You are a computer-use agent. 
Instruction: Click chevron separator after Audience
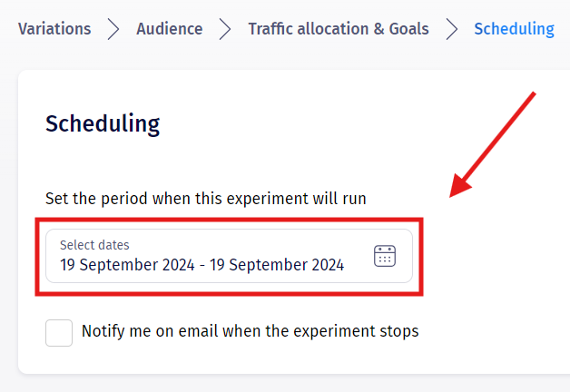tap(225, 29)
